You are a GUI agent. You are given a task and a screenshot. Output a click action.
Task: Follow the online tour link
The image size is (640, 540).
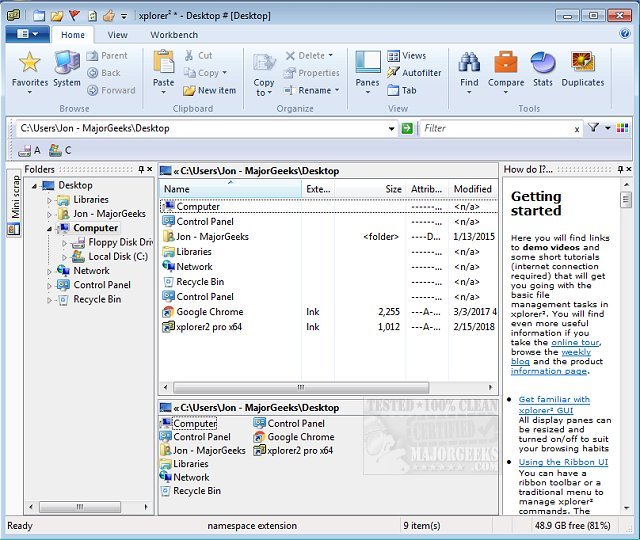(x=573, y=342)
